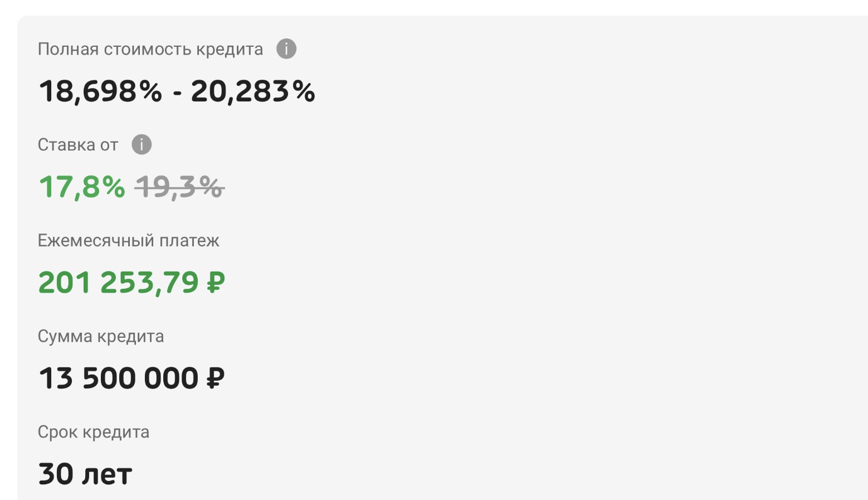Select the 13 500 000 ₽ loan amount
The image size is (868, 500).
pyautogui.click(x=132, y=378)
